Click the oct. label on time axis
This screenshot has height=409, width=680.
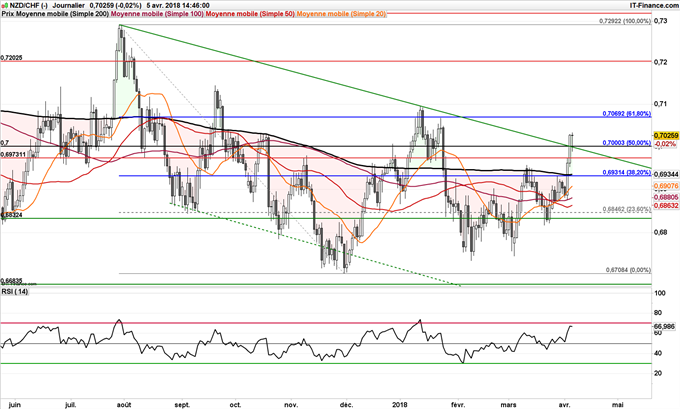235,405
